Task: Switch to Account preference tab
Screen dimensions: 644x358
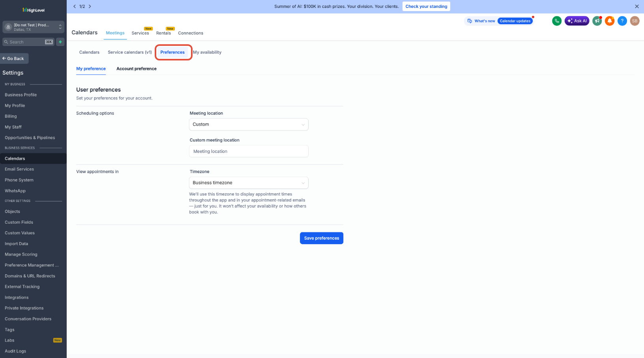Action: point(137,69)
